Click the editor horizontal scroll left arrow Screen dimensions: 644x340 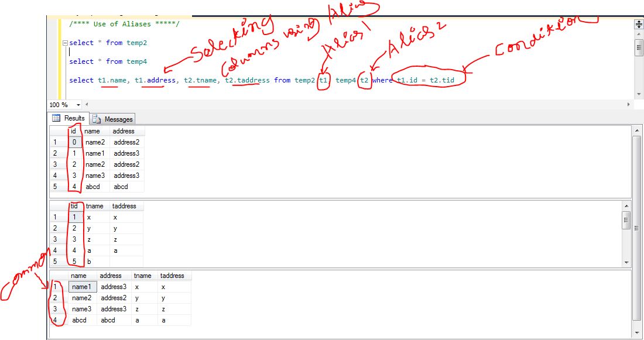(x=81, y=104)
